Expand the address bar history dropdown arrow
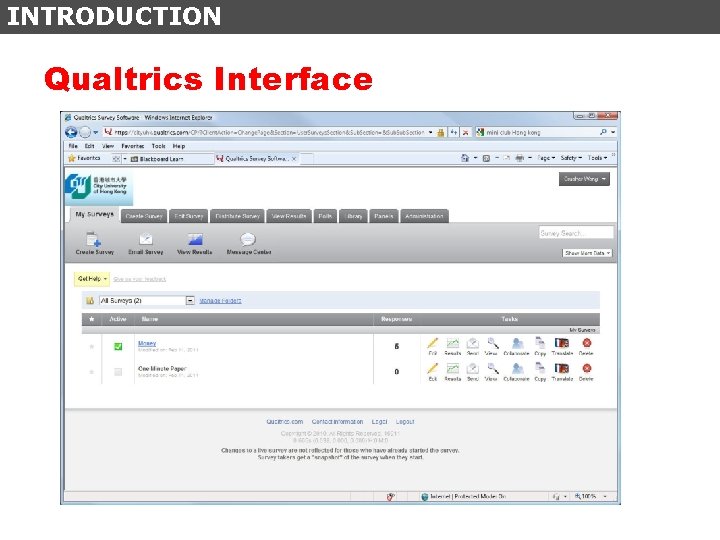 tap(430, 132)
